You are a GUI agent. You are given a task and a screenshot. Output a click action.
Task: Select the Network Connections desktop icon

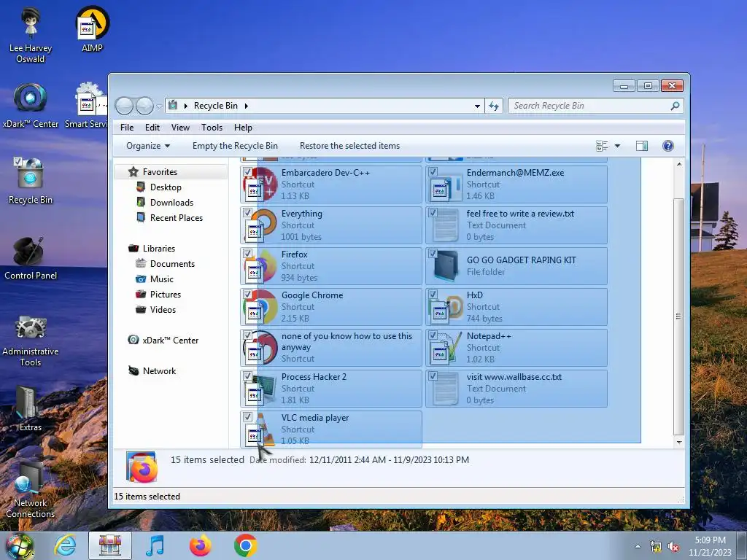coord(31,491)
